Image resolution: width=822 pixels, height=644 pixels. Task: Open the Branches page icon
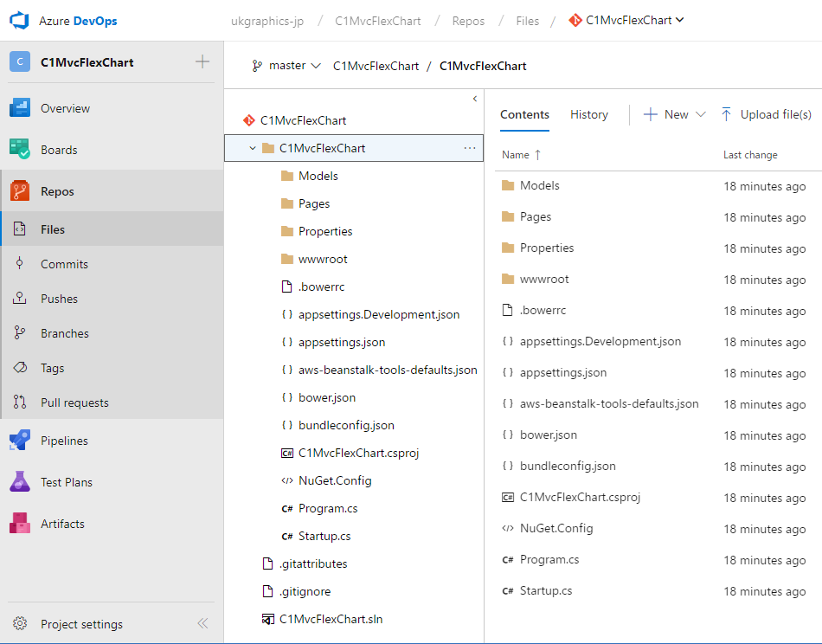(19, 332)
